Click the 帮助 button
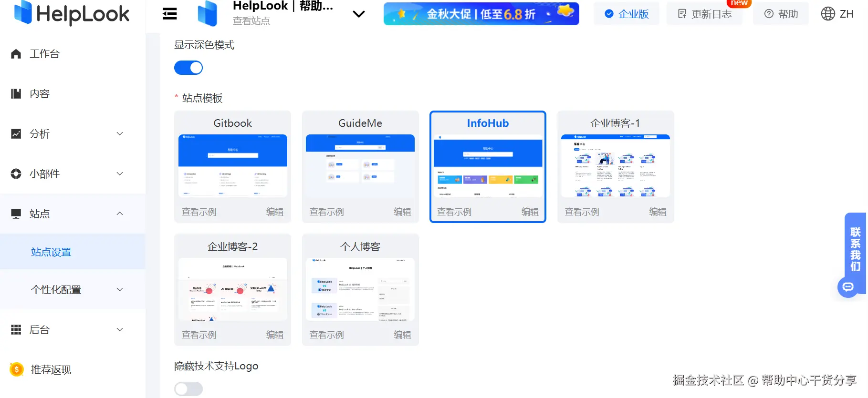This screenshot has width=868, height=398. click(781, 14)
